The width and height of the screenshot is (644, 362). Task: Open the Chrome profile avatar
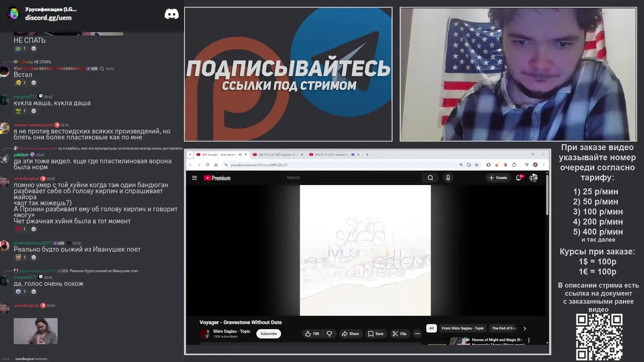(535, 164)
